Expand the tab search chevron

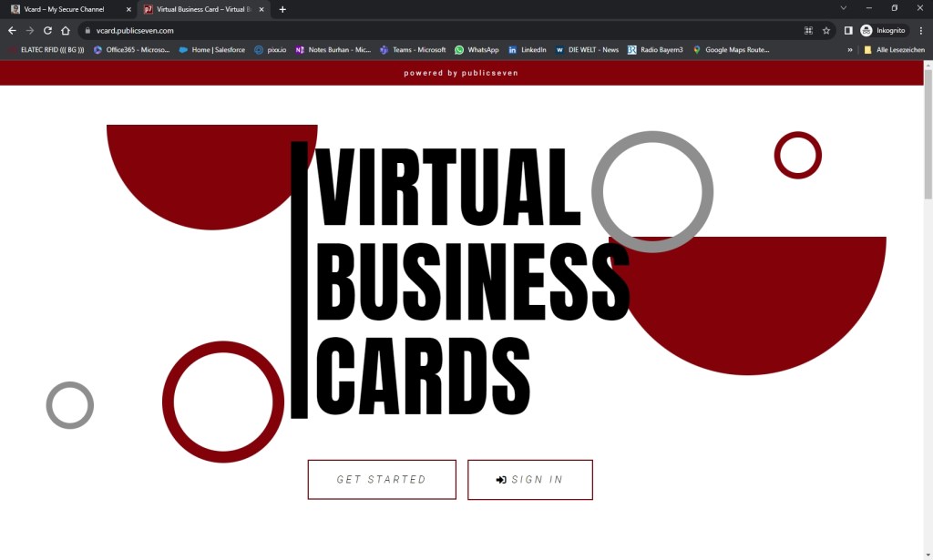[x=844, y=8]
